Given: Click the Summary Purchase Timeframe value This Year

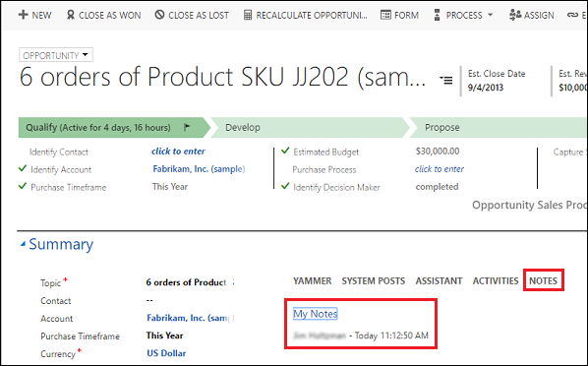Looking at the screenshot, I should pos(164,335).
